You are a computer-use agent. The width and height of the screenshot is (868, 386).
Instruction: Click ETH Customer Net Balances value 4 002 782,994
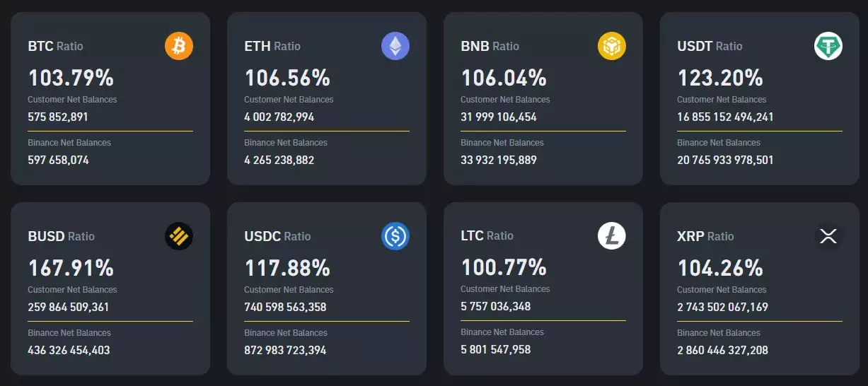(x=279, y=117)
